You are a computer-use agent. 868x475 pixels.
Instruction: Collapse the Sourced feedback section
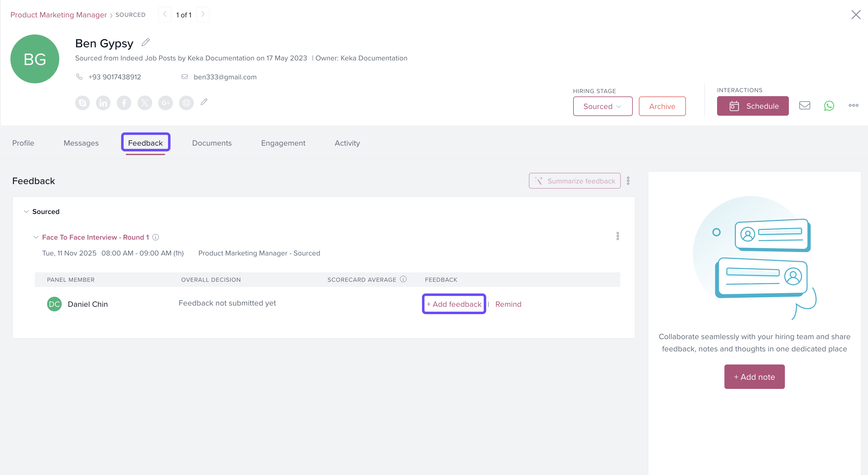tap(26, 212)
